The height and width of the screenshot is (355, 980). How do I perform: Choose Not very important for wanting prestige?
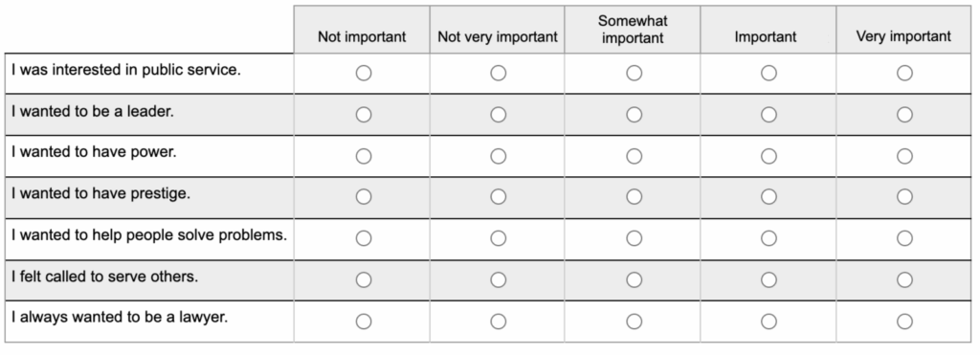pyautogui.click(x=498, y=197)
